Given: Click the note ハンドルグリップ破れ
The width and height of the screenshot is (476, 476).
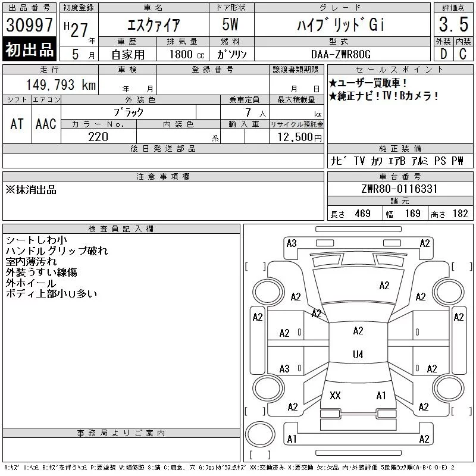Looking at the screenshot, I should 57,250.
